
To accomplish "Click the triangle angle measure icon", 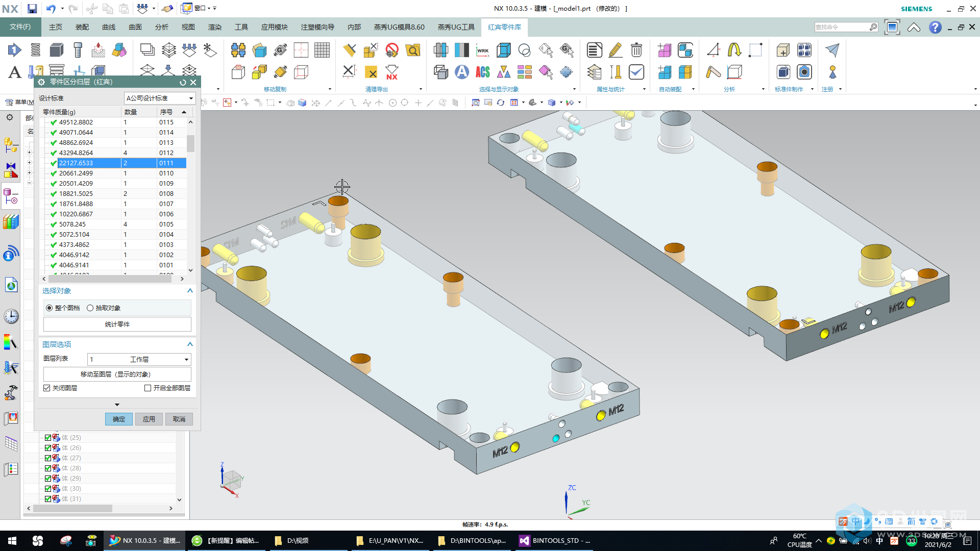I will [x=714, y=50].
